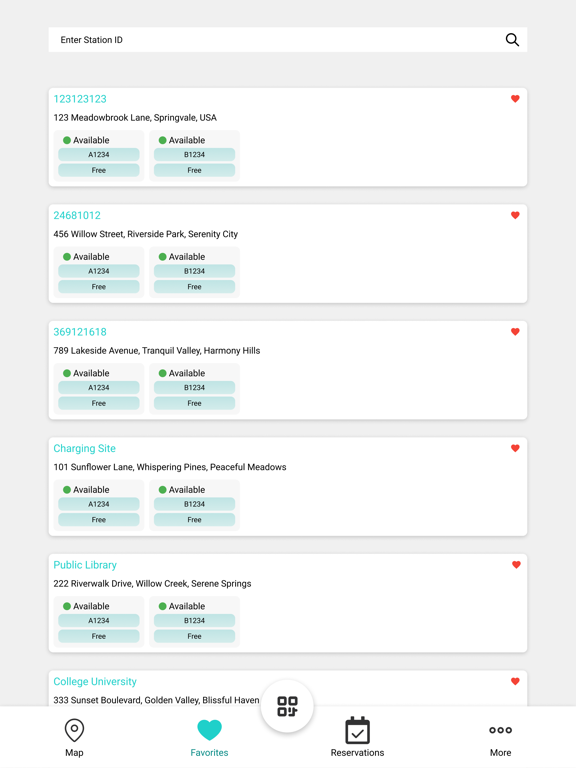Open the QR code scanner button
This screenshot has height=768, width=576.
tap(287, 706)
